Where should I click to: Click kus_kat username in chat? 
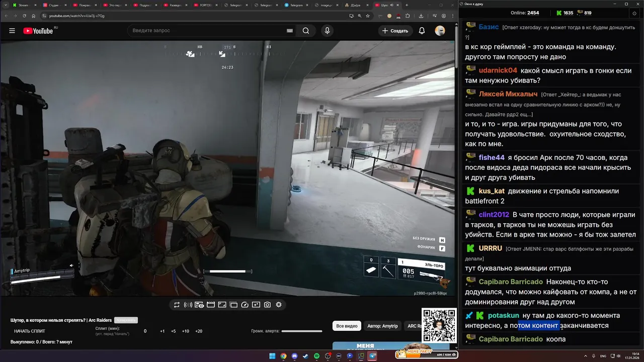pyautogui.click(x=492, y=191)
